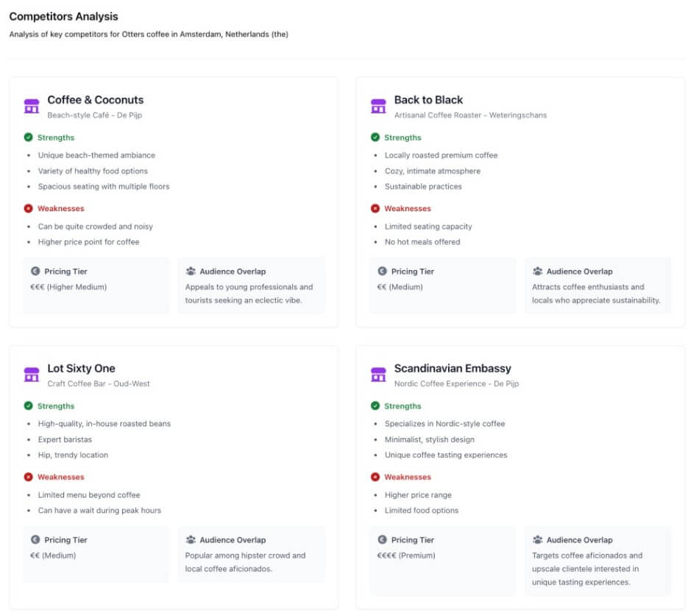Select the Lot Sixty One title
Viewport: 688px width, 616px height.
(x=81, y=369)
